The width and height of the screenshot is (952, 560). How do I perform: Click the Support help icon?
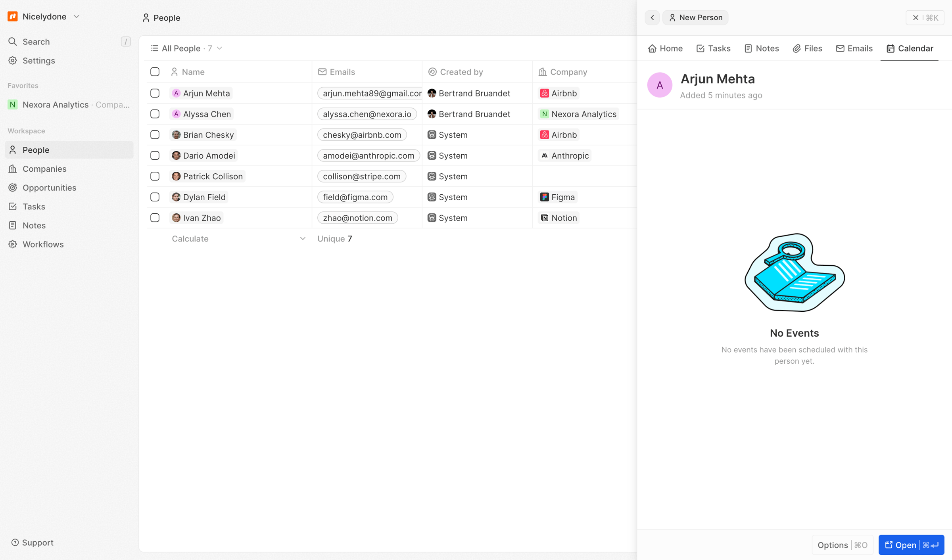coord(15,543)
